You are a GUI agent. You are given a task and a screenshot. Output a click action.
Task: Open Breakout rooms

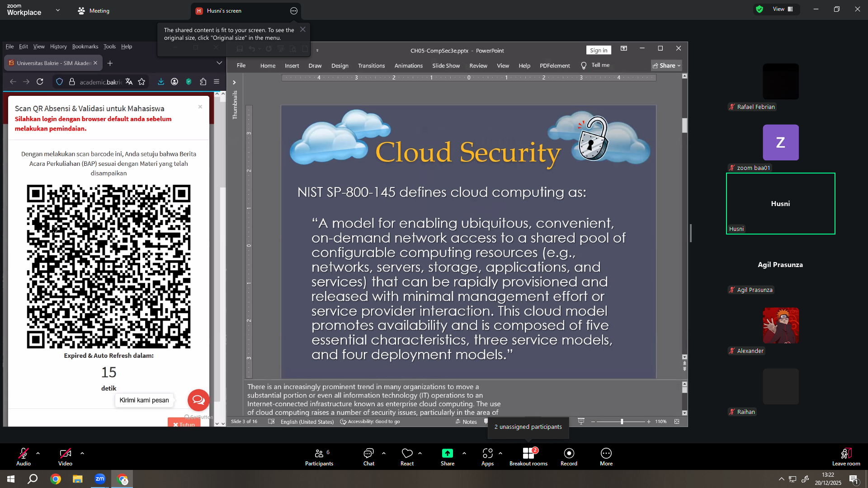(x=528, y=456)
